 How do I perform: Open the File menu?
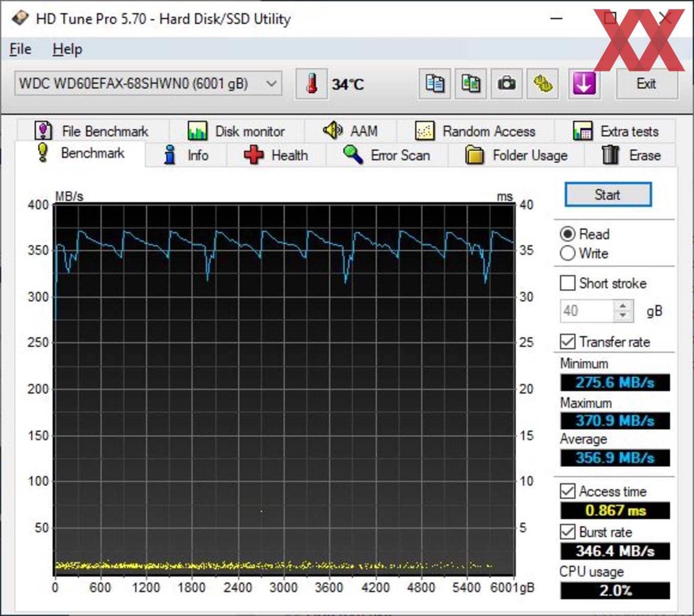[x=19, y=49]
